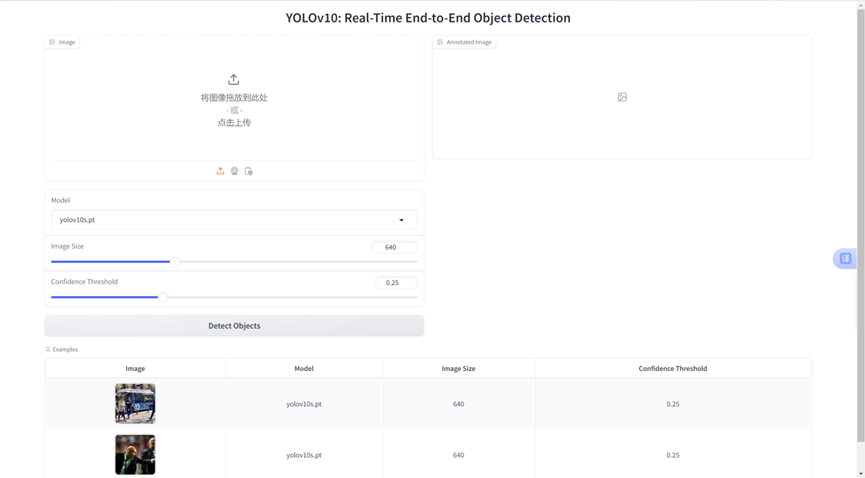Click the Image Size slider handle

pos(175,262)
